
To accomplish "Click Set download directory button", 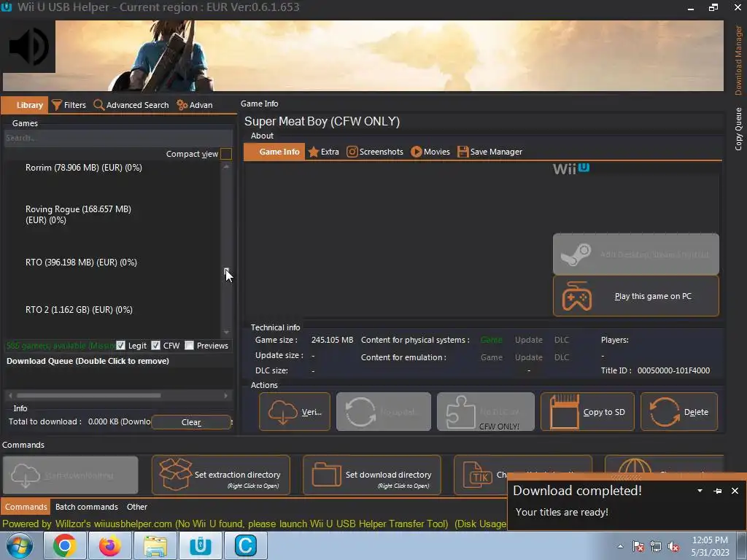I will click(371, 475).
